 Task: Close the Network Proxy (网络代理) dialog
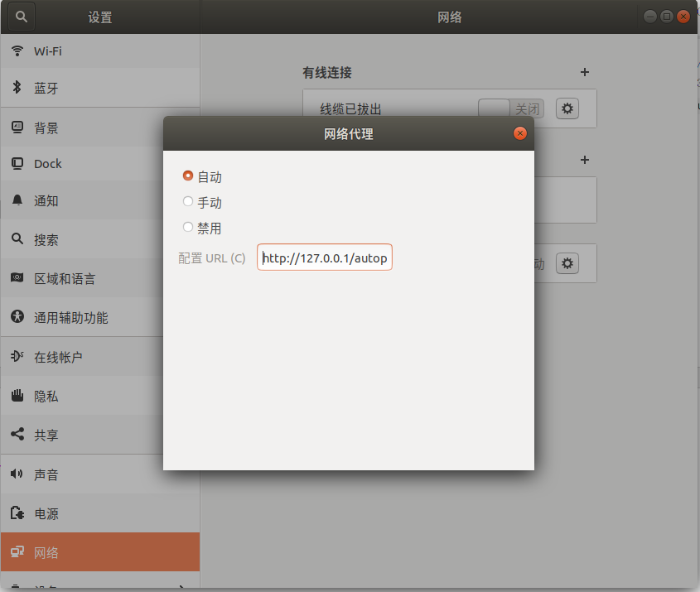pos(520,133)
